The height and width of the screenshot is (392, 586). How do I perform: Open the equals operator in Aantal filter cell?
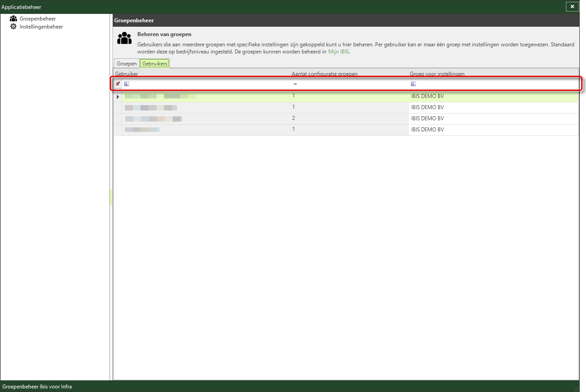[x=295, y=84]
